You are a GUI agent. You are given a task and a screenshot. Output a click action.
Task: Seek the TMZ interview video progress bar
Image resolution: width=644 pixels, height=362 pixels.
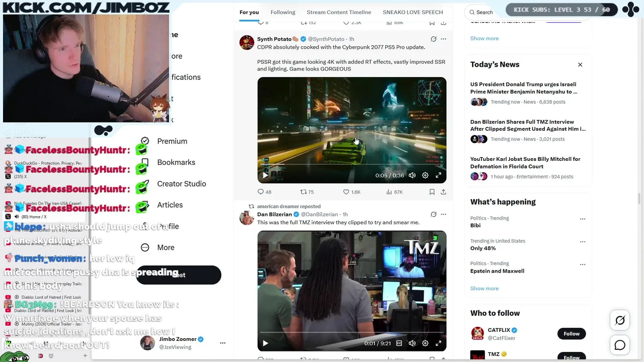pyautogui.click(x=351, y=332)
